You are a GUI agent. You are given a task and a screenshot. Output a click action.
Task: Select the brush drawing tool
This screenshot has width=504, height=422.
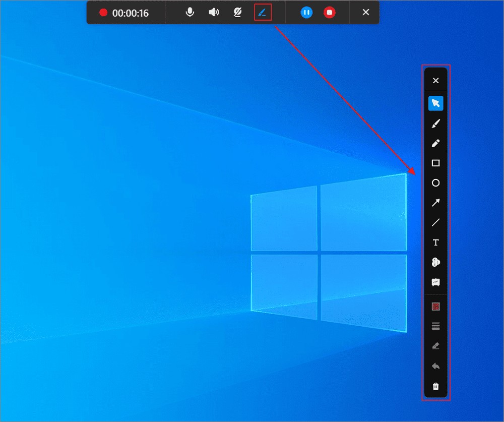coord(435,123)
